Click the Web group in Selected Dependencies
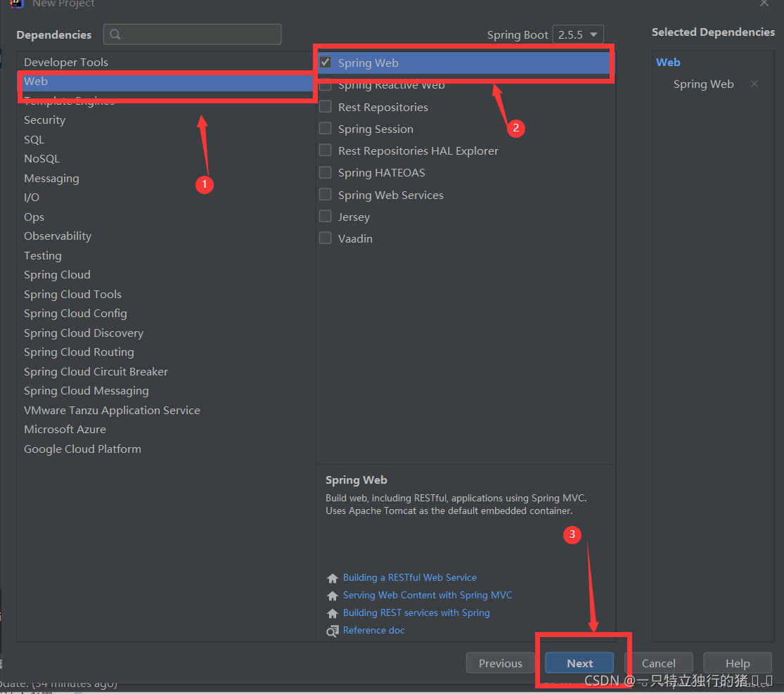 click(668, 63)
